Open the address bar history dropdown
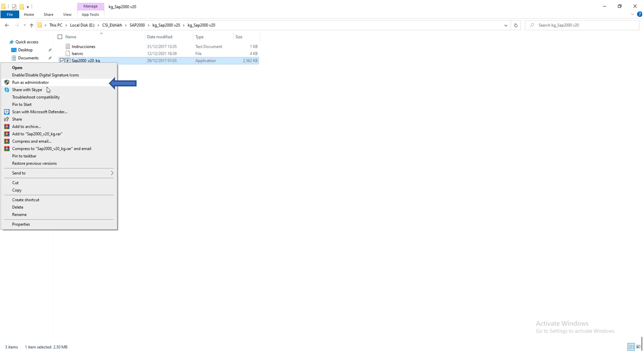644x355 pixels. (x=506, y=25)
